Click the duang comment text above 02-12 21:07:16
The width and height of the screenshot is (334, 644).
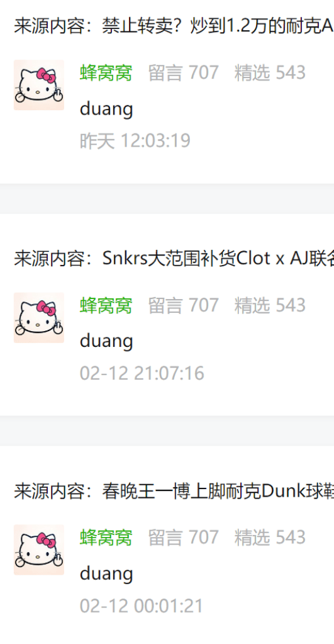106,342
